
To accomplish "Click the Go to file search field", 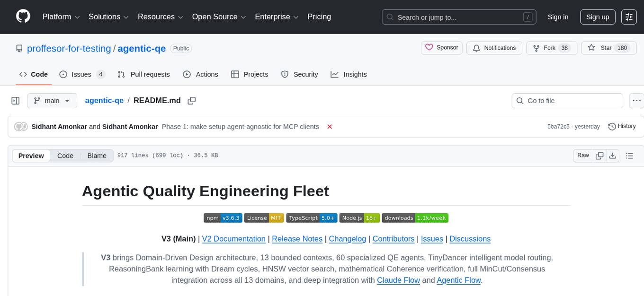I will click(x=567, y=100).
